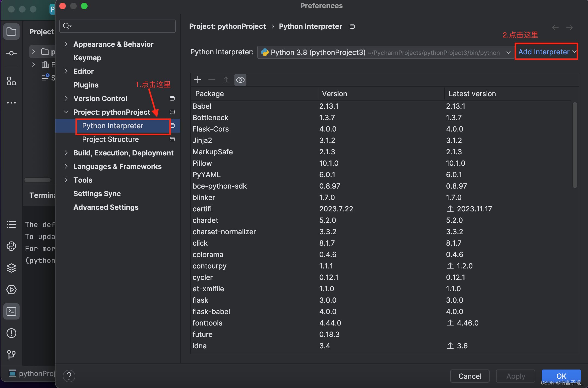Toggle early releases with the eye icon

pos(240,80)
